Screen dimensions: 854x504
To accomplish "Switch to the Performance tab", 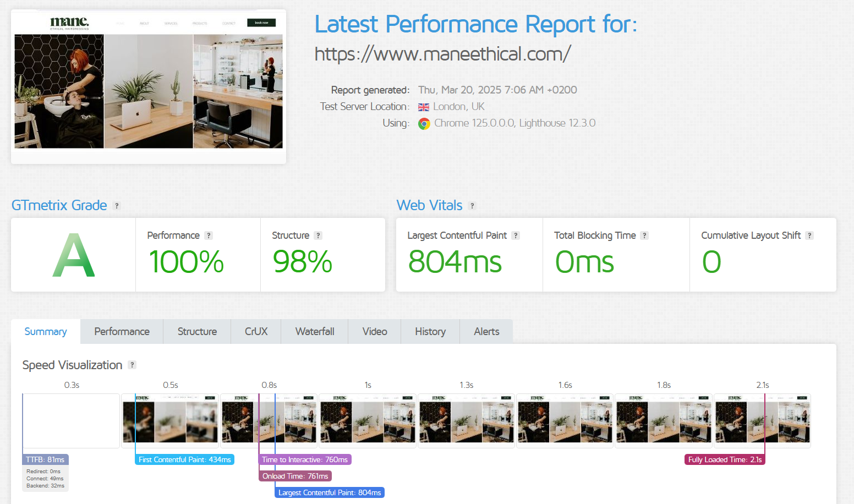I will (122, 332).
